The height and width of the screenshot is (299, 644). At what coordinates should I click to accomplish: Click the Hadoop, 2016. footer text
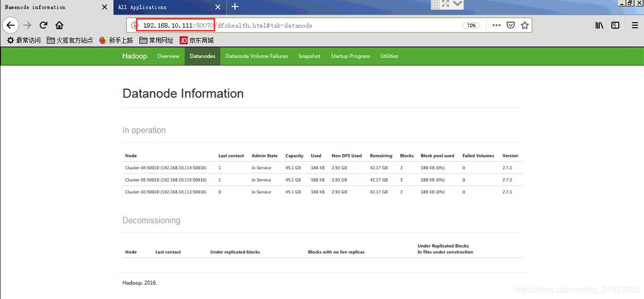(x=140, y=283)
